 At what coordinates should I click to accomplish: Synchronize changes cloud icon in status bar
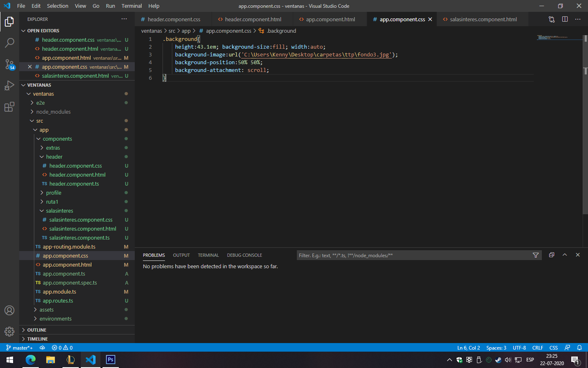pyautogui.click(x=42, y=348)
